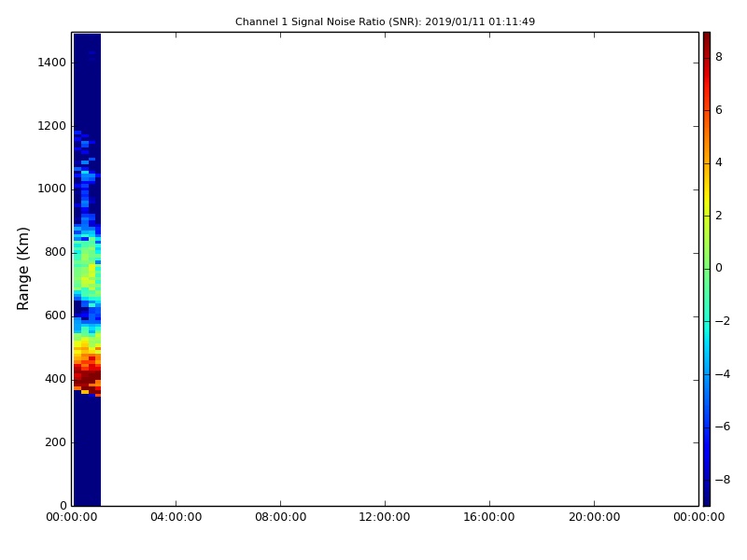Click the SNR colorbar gradient strip
Screen dimensions: 747x560
[707, 269]
